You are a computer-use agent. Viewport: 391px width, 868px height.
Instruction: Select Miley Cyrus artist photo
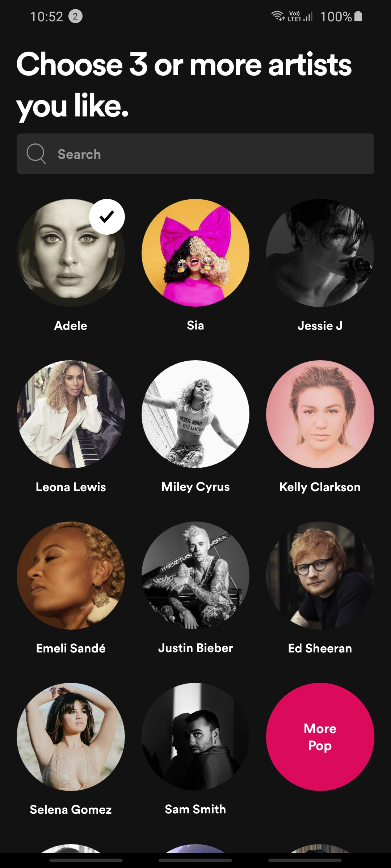click(195, 414)
